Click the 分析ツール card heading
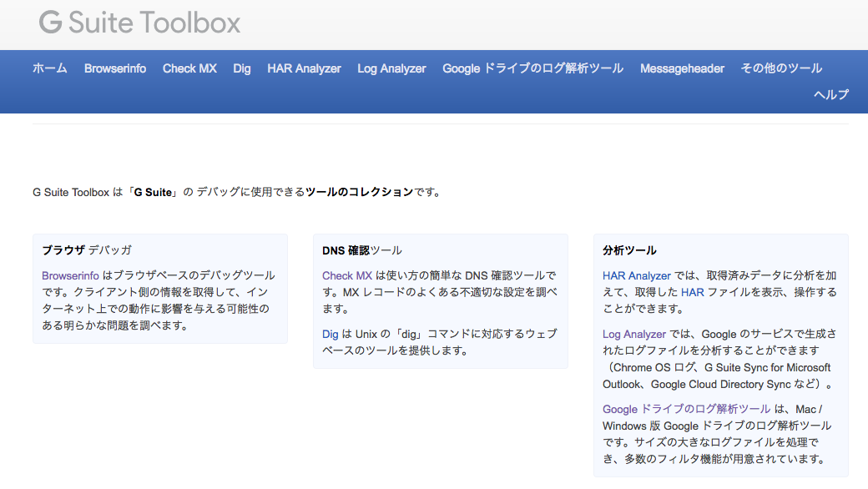Viewport: 868px width, 489px height. pyautogui.click(x=629, y=250)
